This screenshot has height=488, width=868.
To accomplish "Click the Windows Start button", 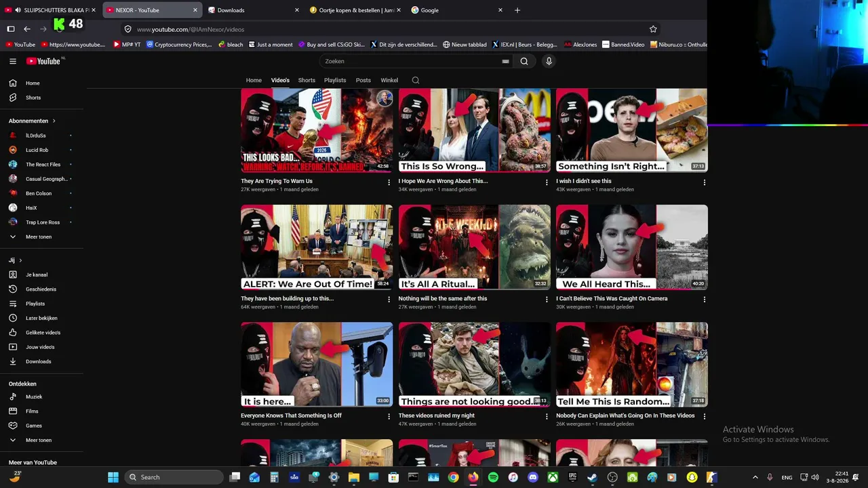I will coord(113,477).
